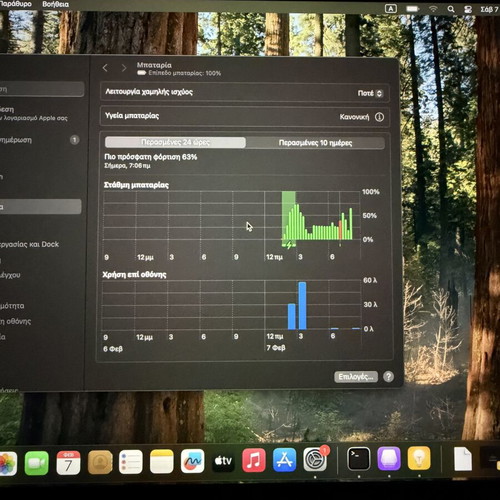Click the tallest blue screen usage bar
Image resolution: width=500 pixels, height=500 pixels.
click(x=302, y=306)
